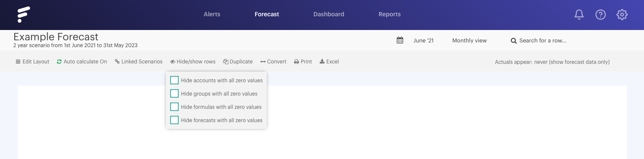The width and height of the screenshot is (644, 159).
Task: Click the printer icon
Action: click(x=296, y=62)
